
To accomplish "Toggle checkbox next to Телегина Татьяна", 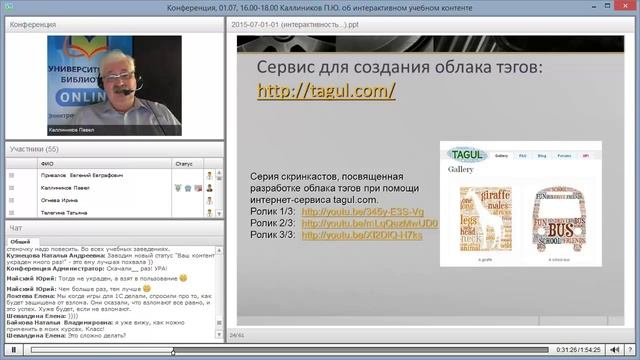I will [x=11, y=213].
